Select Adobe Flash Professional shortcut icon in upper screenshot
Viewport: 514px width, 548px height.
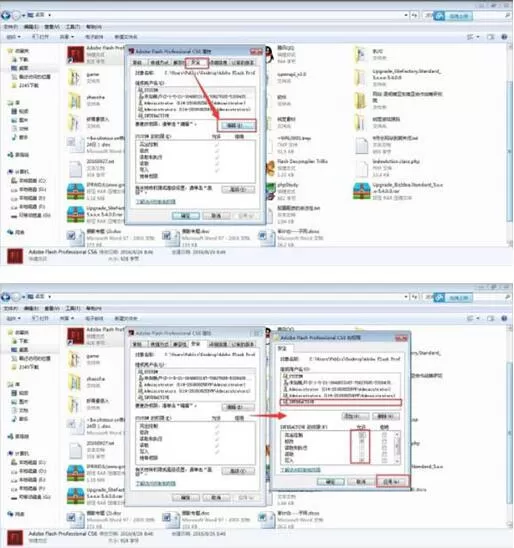tap(76, 55)
